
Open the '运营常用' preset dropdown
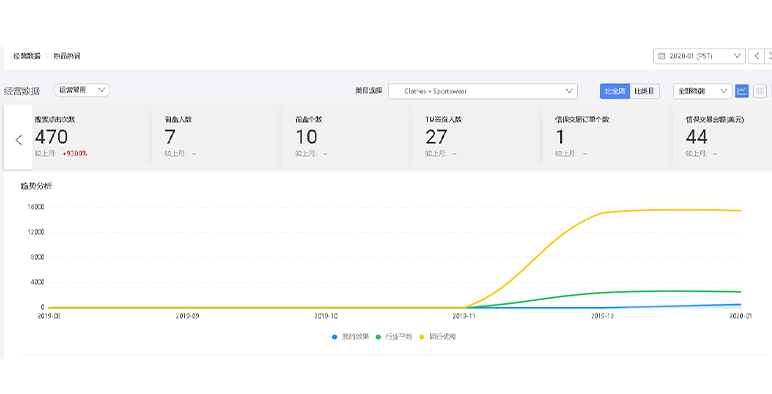click(82, 90)
